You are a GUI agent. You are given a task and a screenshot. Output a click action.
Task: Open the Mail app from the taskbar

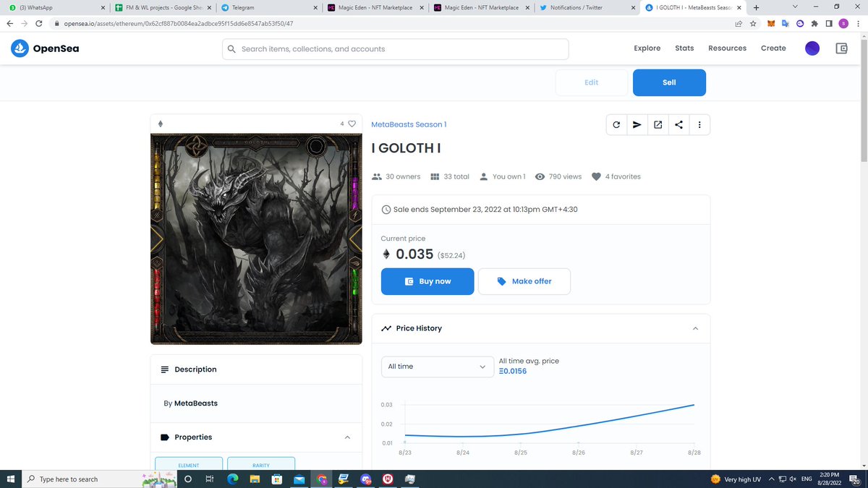299,479
